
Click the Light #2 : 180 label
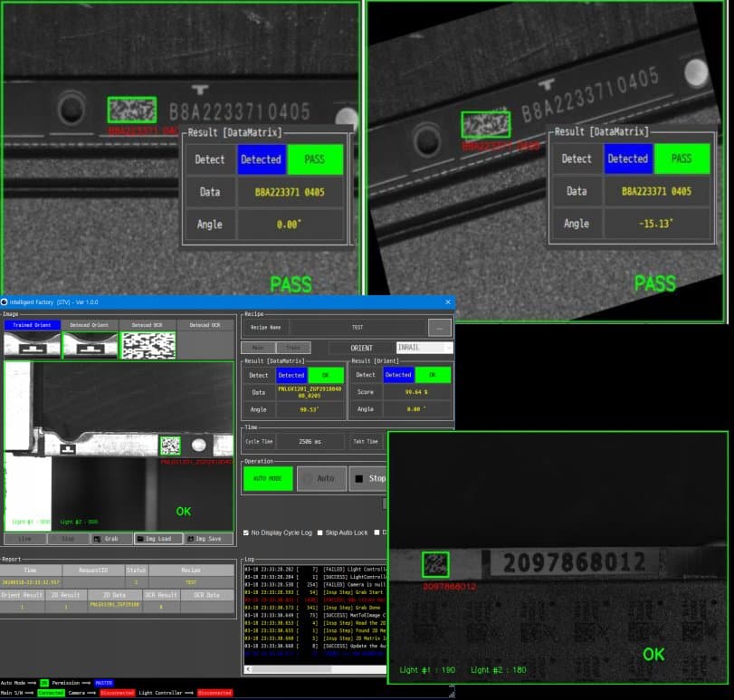pyautogui.click(x=499, y=670)
